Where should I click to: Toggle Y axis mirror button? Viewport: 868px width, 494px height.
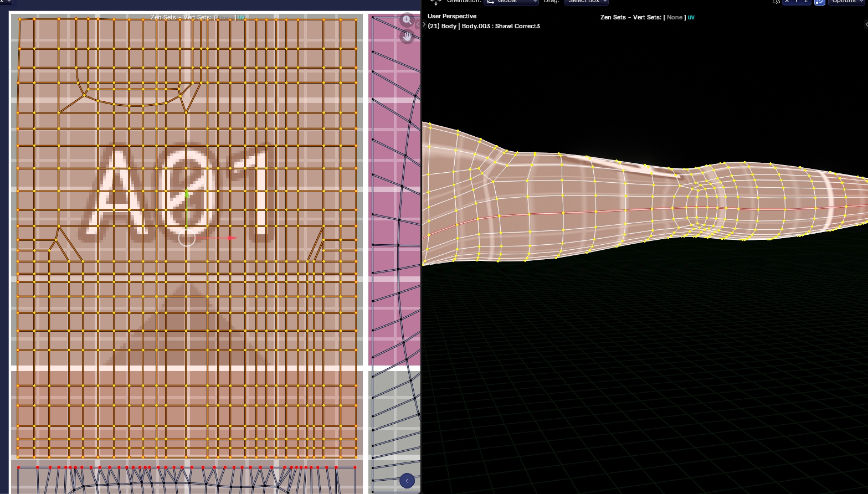(796, 2)
